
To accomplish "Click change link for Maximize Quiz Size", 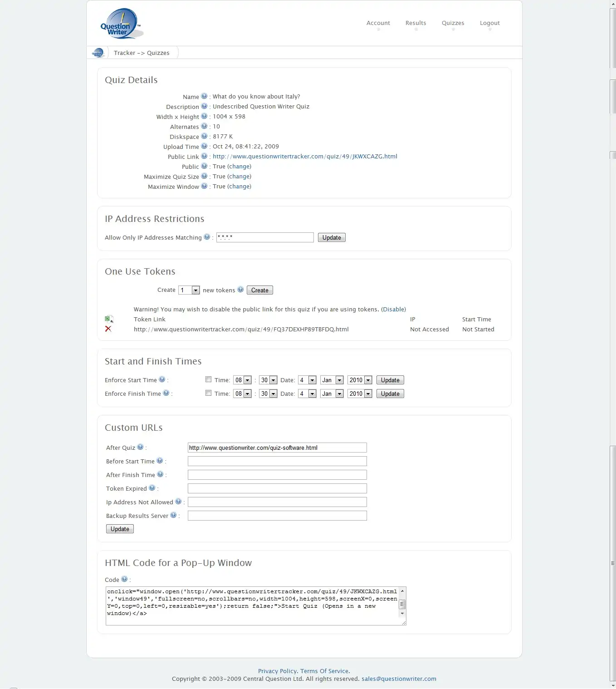I will pyautogui.click(x=239, y=177).
